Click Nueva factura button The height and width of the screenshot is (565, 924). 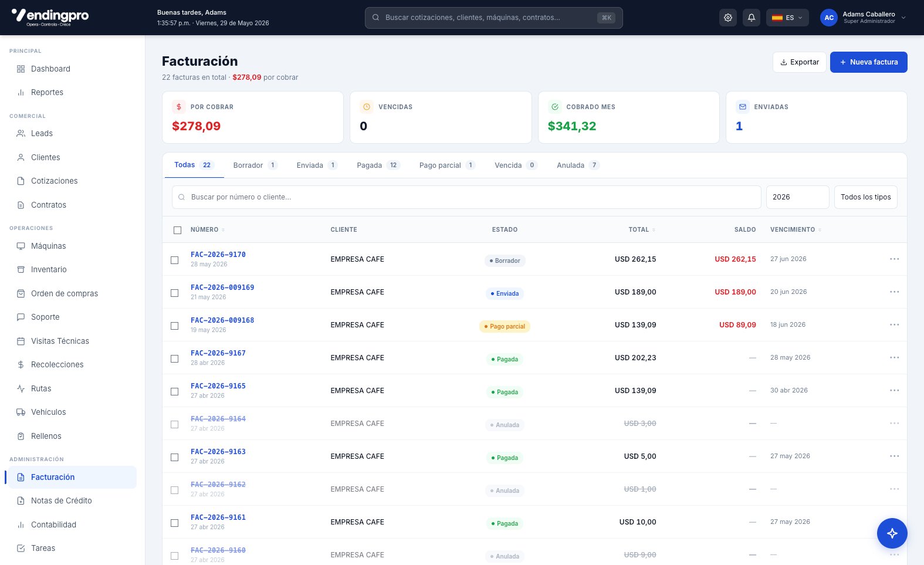pyautogui.click(x=868, y=62)
